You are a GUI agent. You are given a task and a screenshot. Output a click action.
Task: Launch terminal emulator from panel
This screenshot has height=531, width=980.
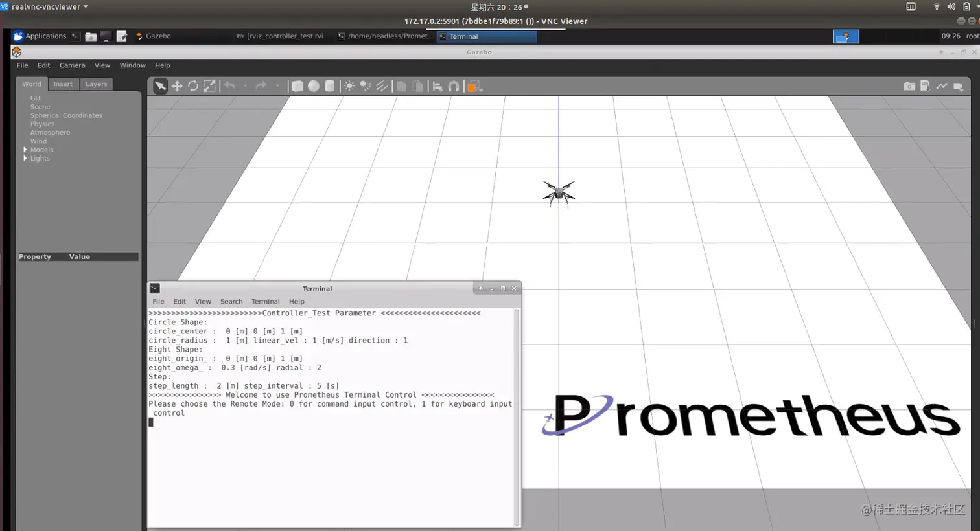[x=76, y=36]
